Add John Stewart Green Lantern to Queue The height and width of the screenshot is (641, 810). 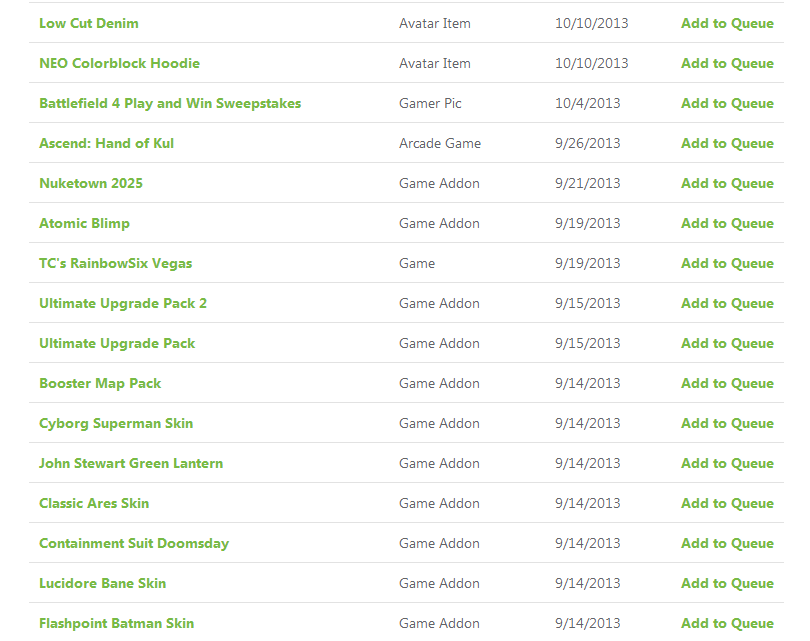(727, 463)
